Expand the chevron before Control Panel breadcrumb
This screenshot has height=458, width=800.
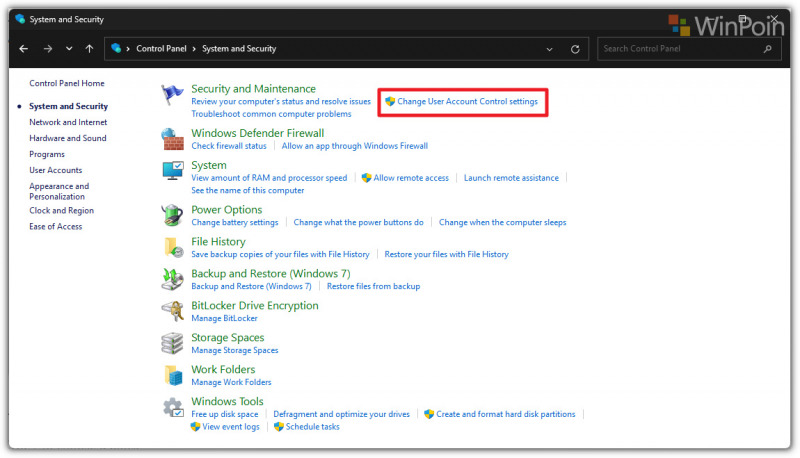(x=128, y=49)
